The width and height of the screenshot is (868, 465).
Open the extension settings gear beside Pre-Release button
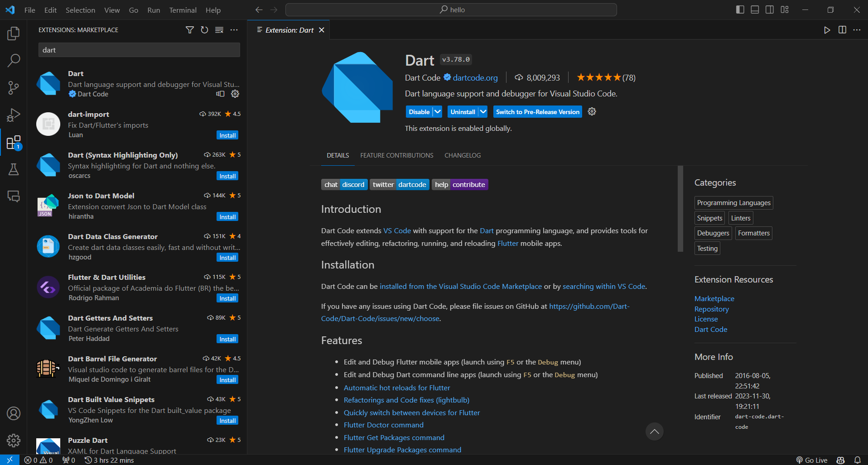click(x=592, y=111)
